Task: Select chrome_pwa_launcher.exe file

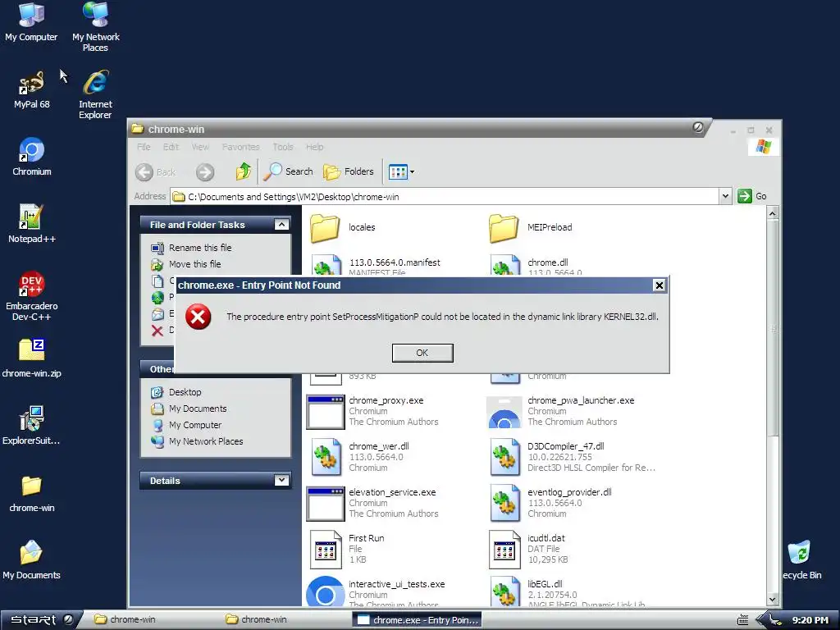Action: tap(561, 412)
